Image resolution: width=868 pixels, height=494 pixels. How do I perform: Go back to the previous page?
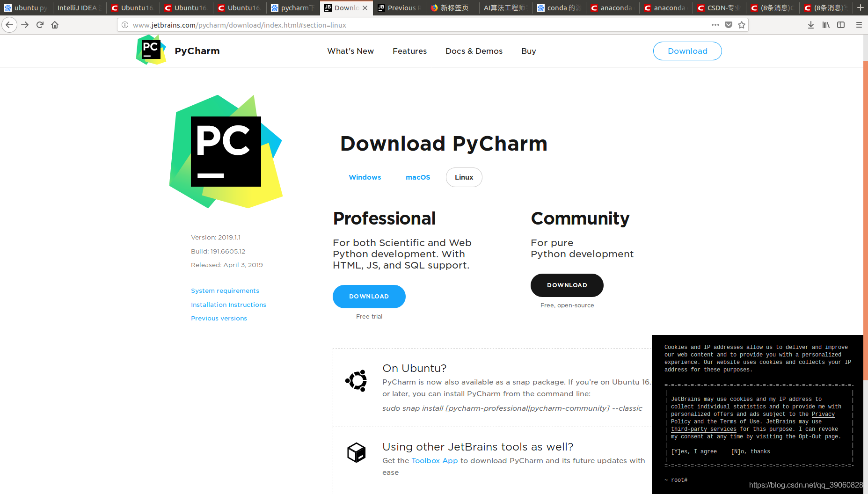click(9, 25)
